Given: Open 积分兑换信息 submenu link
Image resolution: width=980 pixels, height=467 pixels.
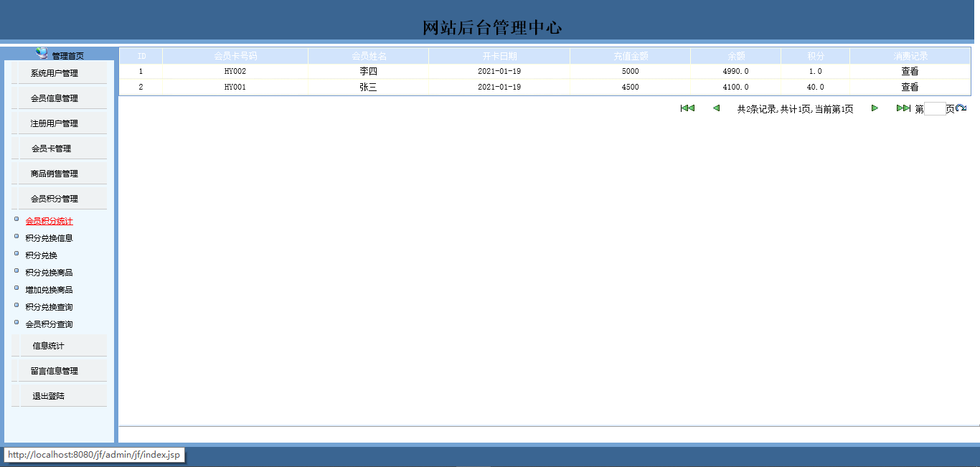Looking at the screenshot, I should [49, 238].
